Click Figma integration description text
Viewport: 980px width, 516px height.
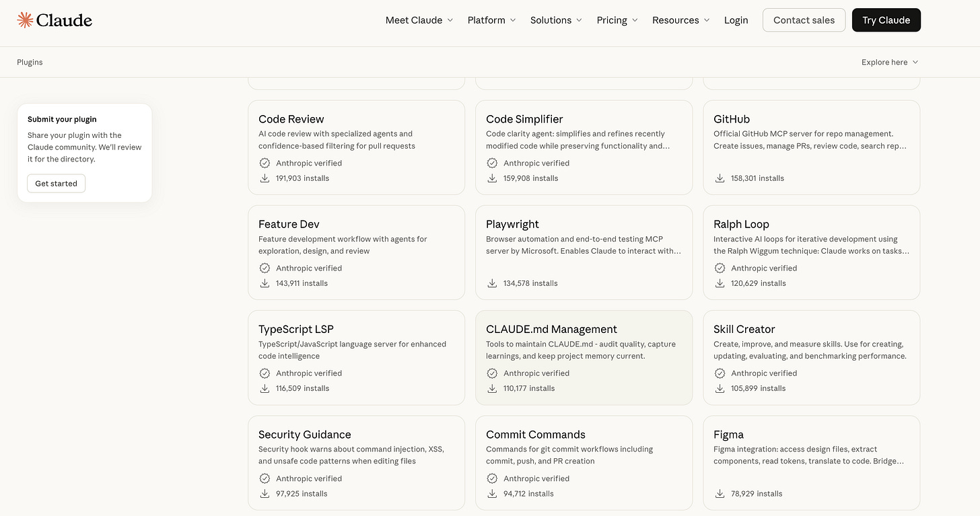pyautogui.click(x=809, y=455)
